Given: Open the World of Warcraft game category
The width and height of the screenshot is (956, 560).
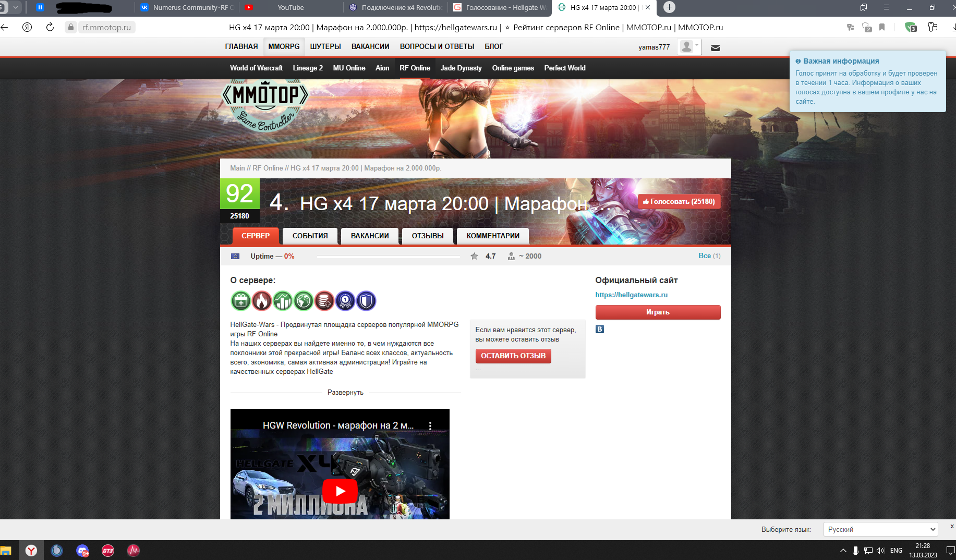Looking at the screenshot, I should pyautogui.click(x=256, y=68).
